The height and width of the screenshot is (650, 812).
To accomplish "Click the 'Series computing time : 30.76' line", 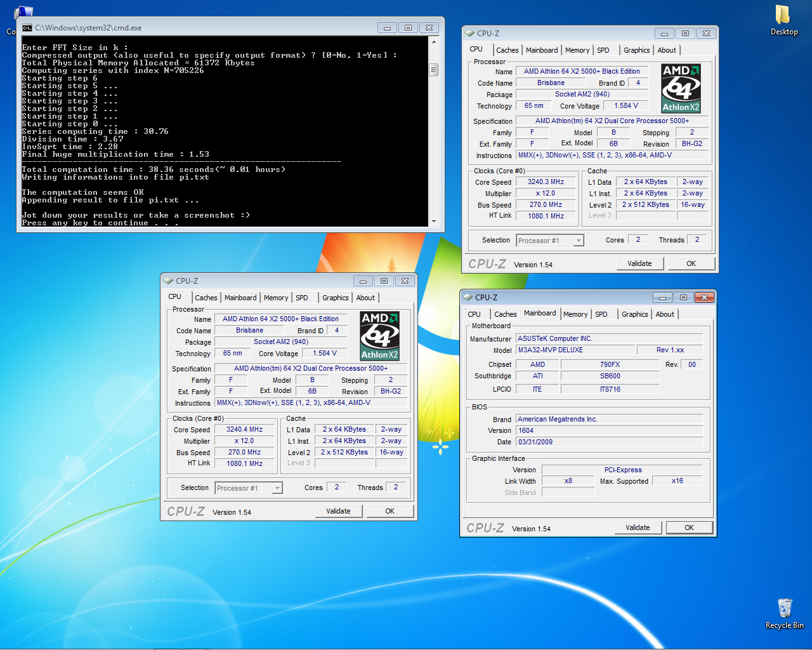I will coord(95,131).
